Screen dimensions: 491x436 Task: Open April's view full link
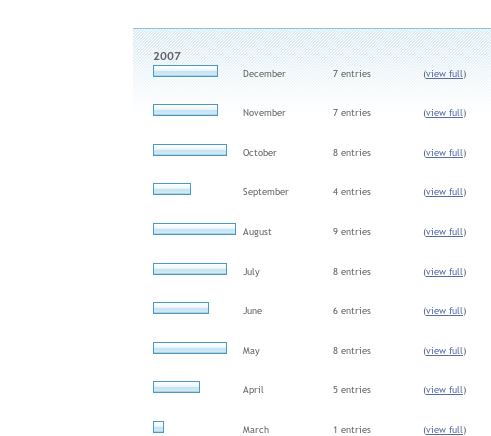pos(444,390)
